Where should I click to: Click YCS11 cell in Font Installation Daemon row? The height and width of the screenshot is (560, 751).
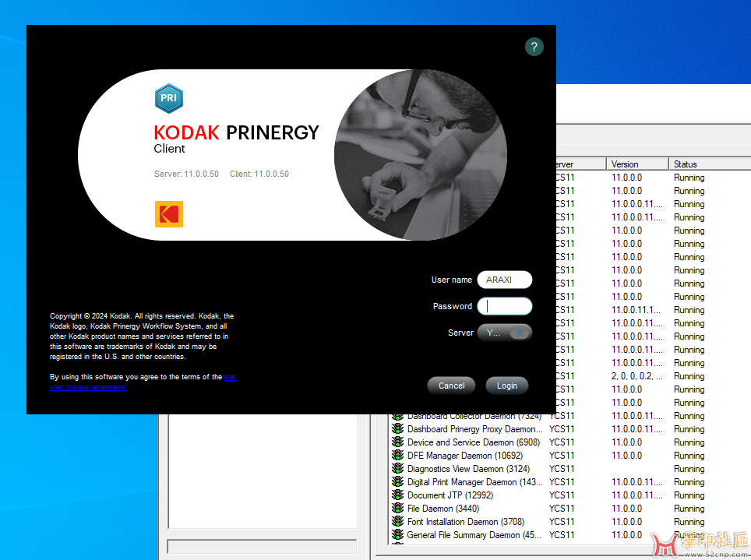[562, 522]
